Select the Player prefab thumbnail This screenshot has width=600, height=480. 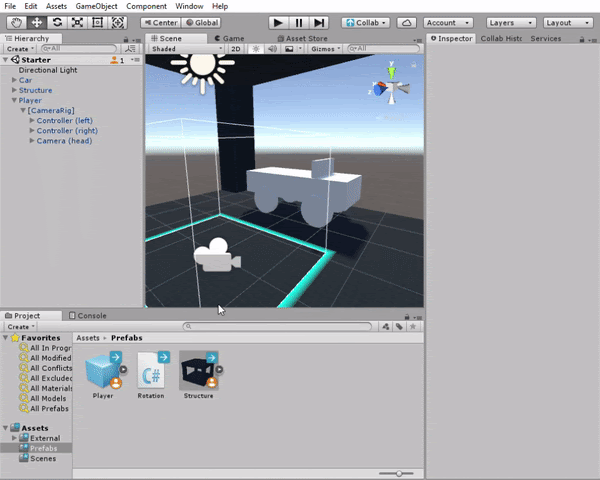point(103,371)
